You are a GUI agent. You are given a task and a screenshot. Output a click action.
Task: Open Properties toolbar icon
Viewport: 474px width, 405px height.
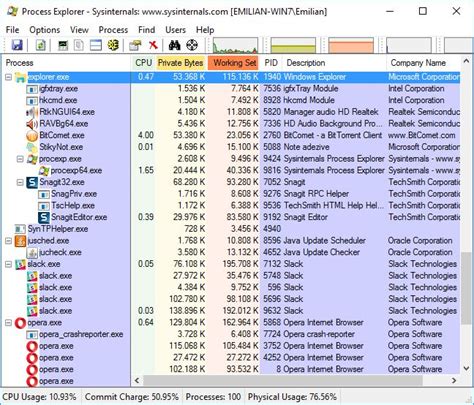135,45
